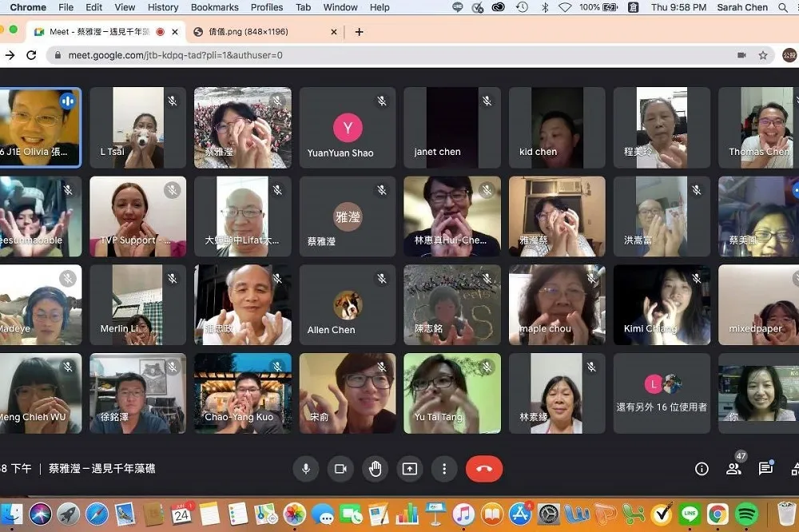Select the maple chou video tile

coord(557,304)
